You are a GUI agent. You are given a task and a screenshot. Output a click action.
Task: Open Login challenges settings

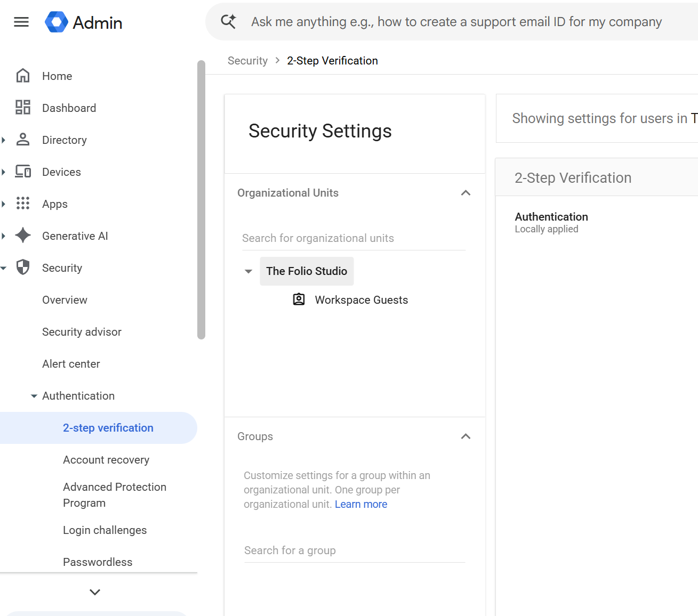tap(105, 530)
